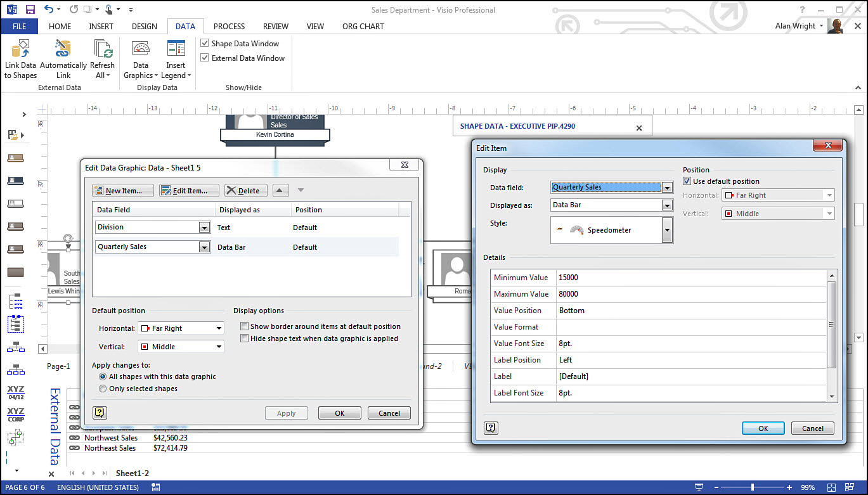Select Only selected shapes radio button
868x495 pixels.
pyautogui.click(x=103, y=389)
